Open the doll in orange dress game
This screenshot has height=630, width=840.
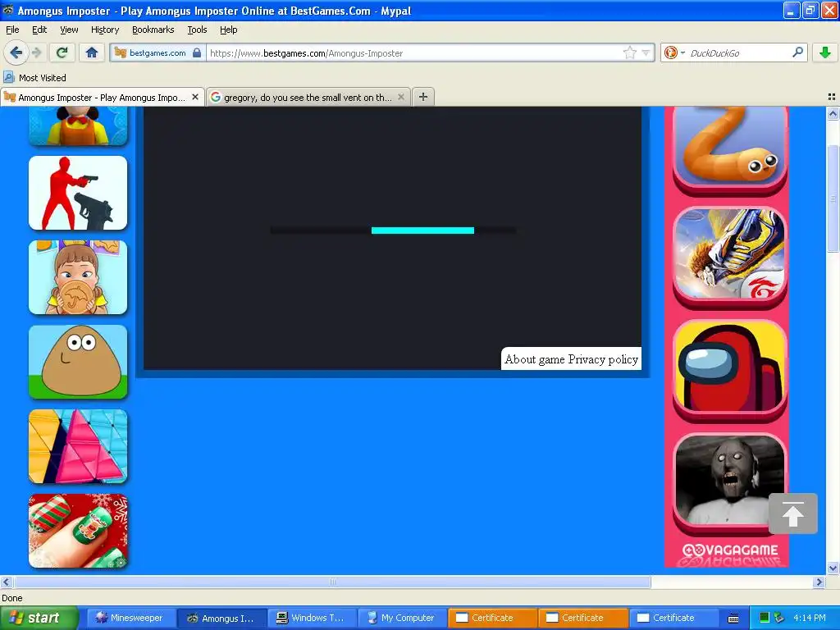pos(78,126)
